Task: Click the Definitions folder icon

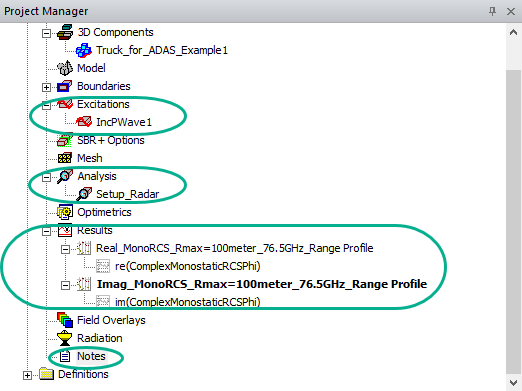Action: [x=46, y=374]
